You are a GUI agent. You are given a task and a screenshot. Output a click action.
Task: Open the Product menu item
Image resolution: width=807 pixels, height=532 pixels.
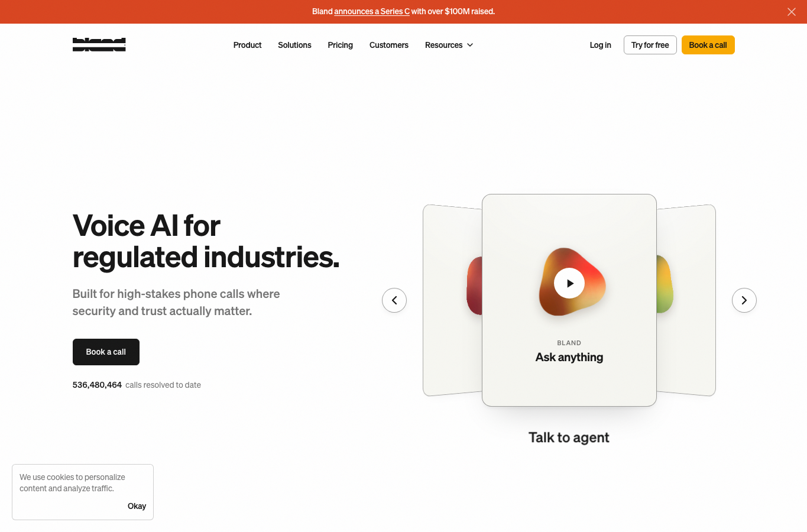[x=247, y=45]
